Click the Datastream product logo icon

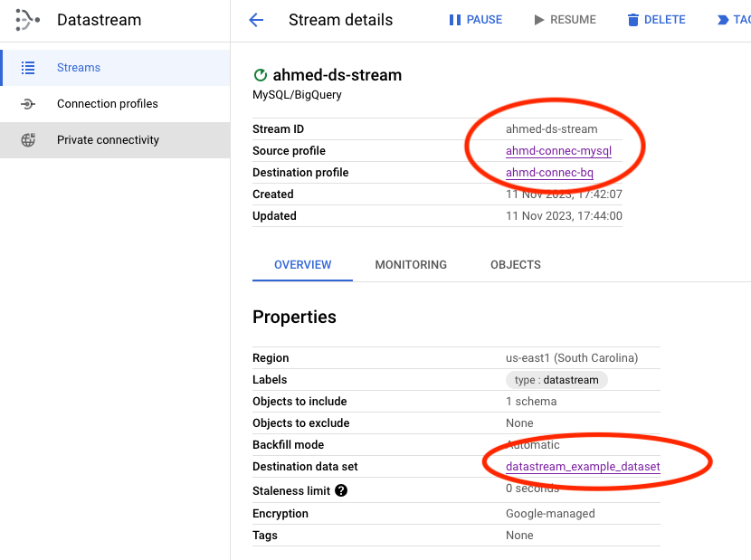pyautogui.click(x=27, y=20)
